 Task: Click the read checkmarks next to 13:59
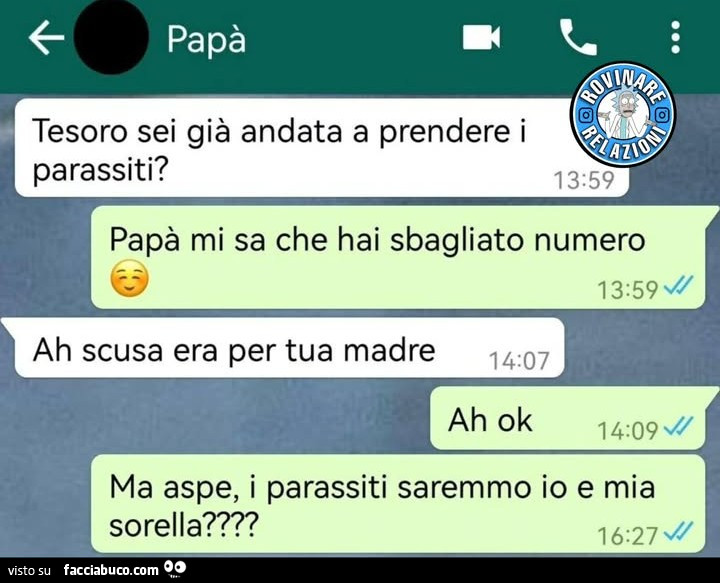pyautogui.click(x=678, y=286)
